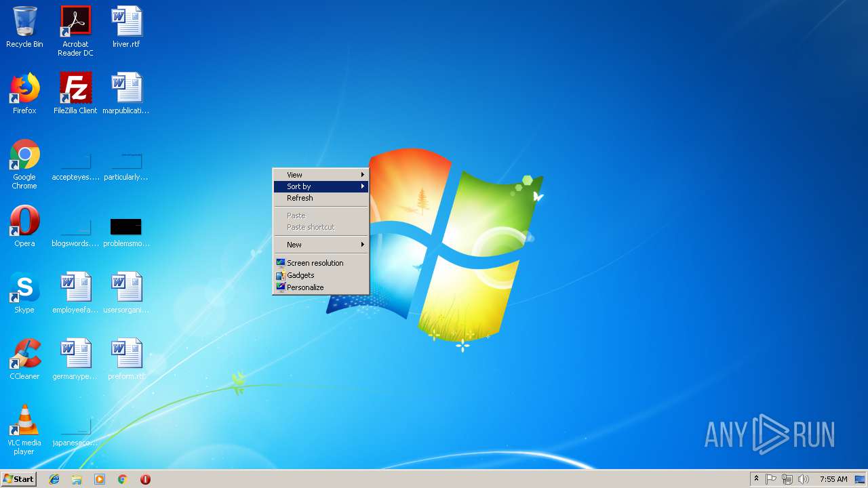
Task: Click the Start button
Action: point(18,479)
